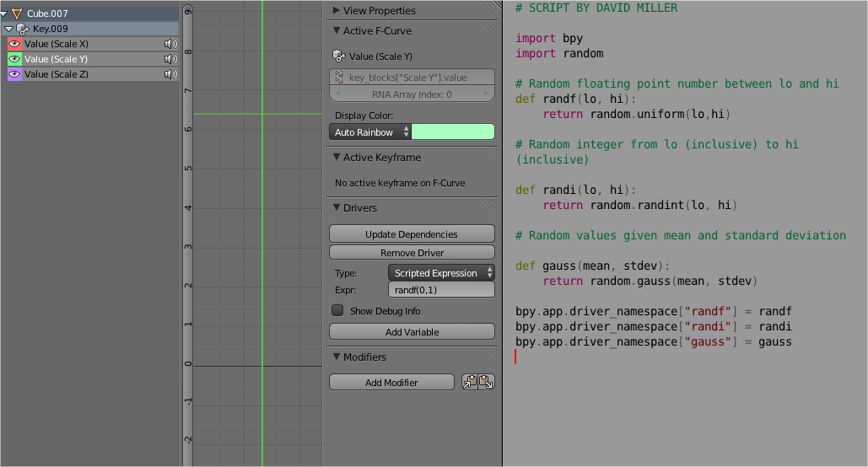Click the 'import random' line in the script

(x=559, y=54)
